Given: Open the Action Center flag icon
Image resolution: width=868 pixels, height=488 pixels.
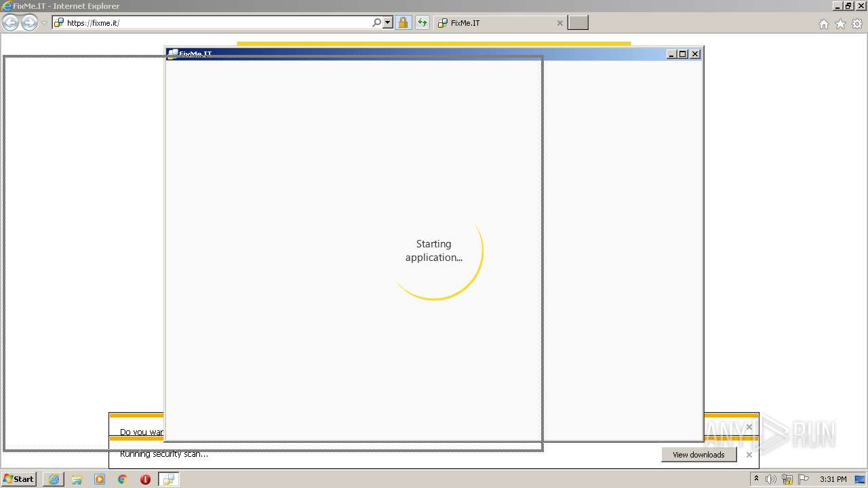Looking at the screenshot, I should (x=804, y=479).
